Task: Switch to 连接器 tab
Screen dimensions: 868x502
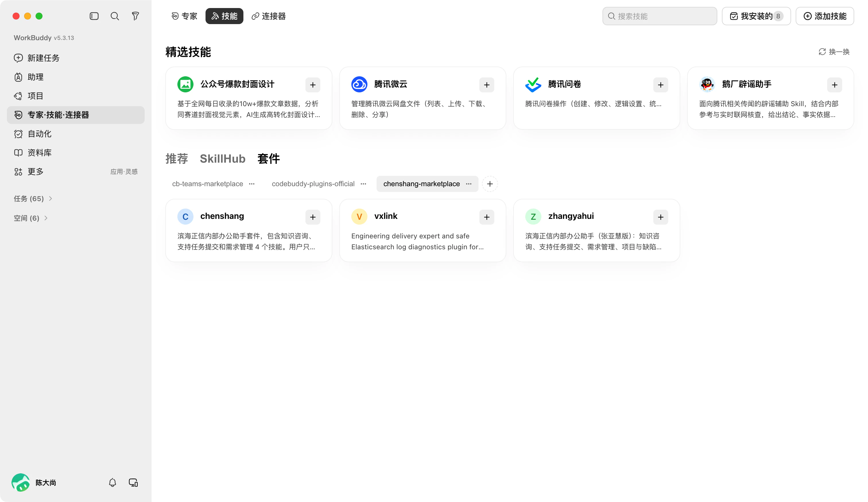Action: point(269,16)
